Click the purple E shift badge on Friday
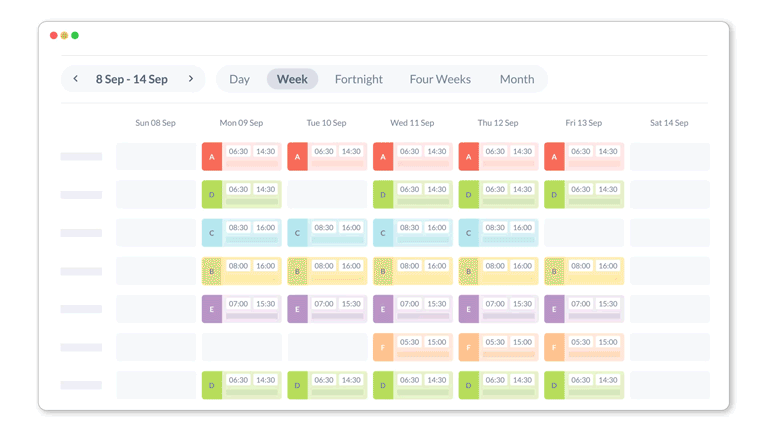The height and width of the screenshot is (432, 768). (x=554, y=309)
